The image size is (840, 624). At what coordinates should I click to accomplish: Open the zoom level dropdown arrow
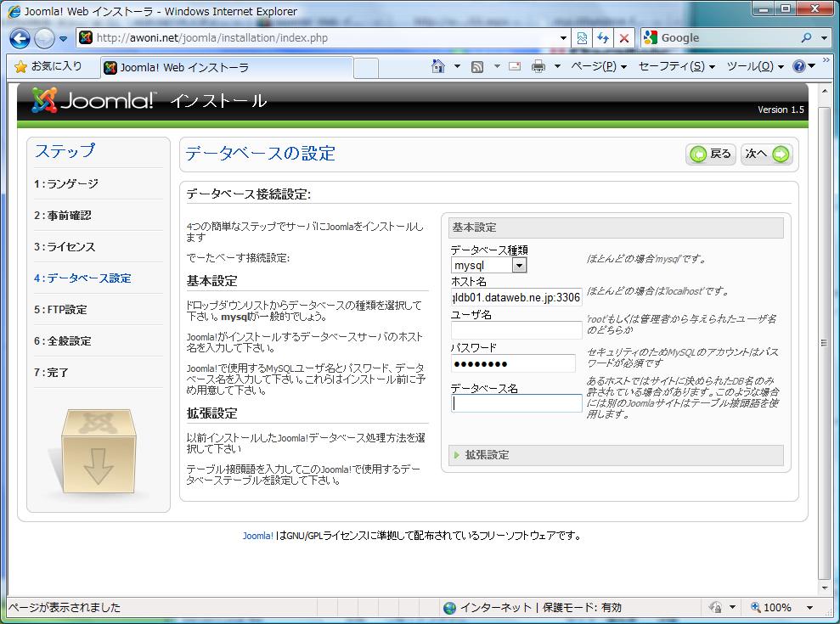coord(810,607)
